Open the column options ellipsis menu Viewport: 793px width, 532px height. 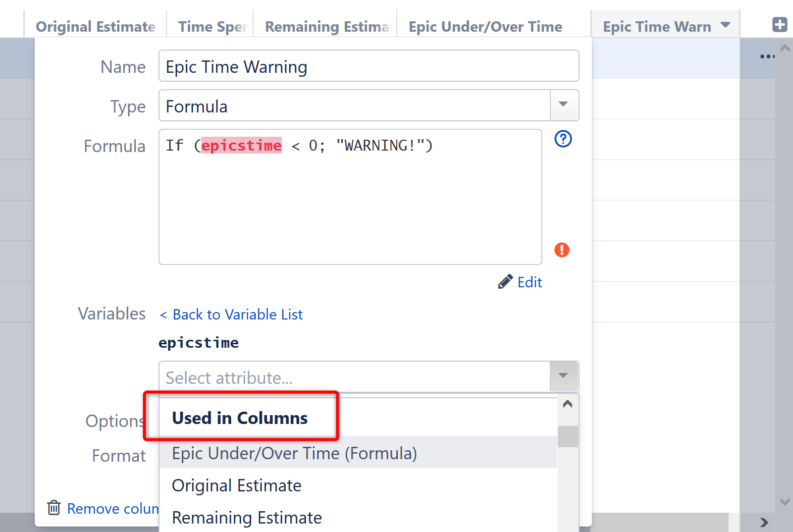[x=766, y=56]
